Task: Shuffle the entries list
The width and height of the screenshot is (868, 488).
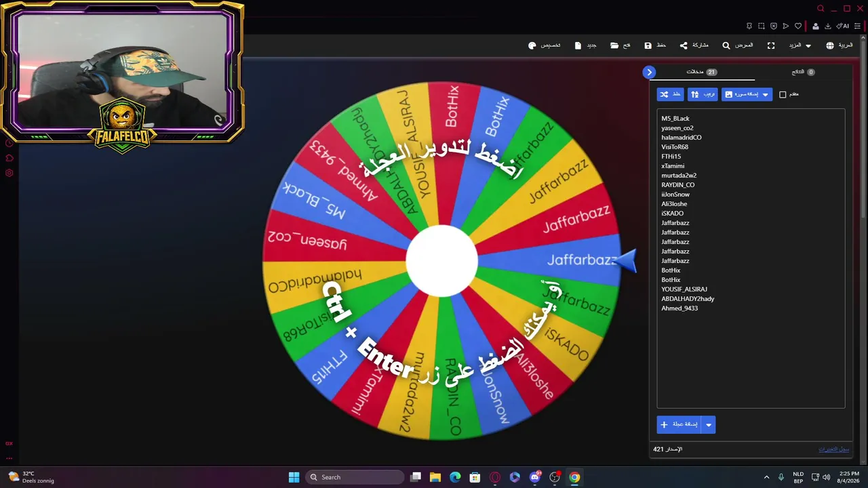Action: point(670,94)
